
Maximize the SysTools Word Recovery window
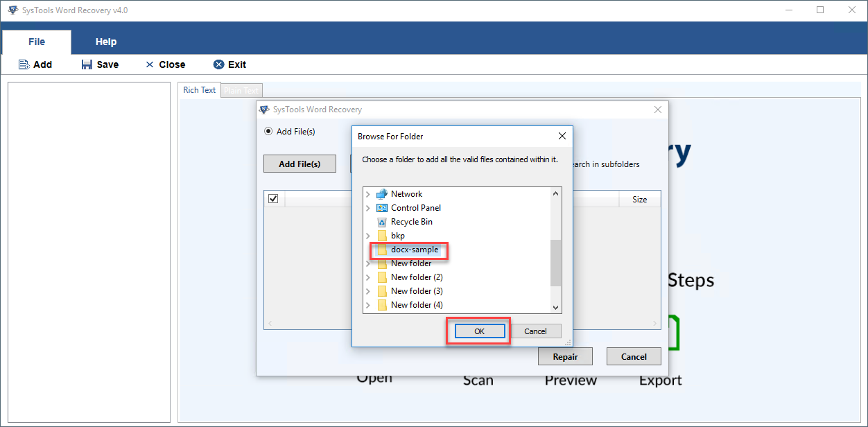pos(820,10)
